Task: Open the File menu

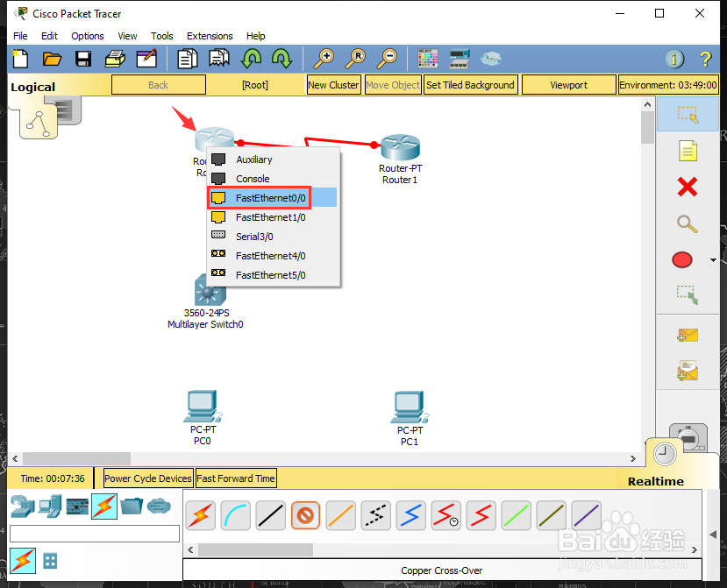Action: 20,36
